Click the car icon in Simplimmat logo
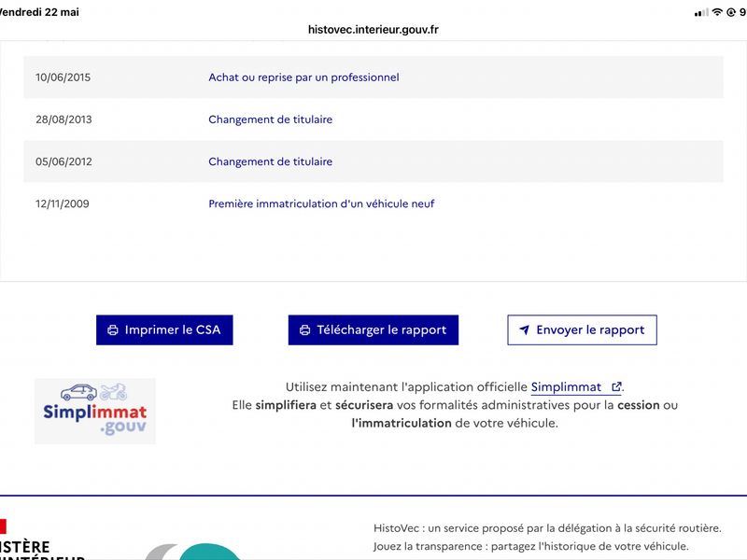The image size is (747, 560). click(79, 392)
